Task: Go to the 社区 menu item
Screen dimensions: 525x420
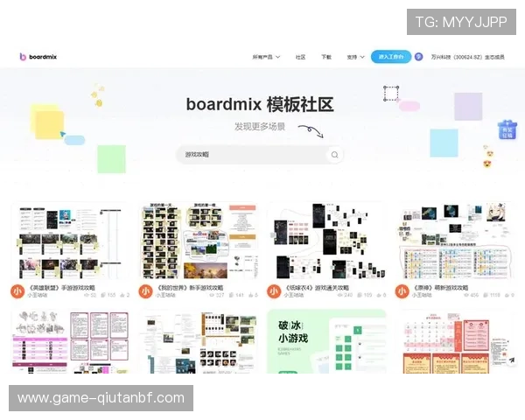Action: pyautogui.click(x=300, y=57)
